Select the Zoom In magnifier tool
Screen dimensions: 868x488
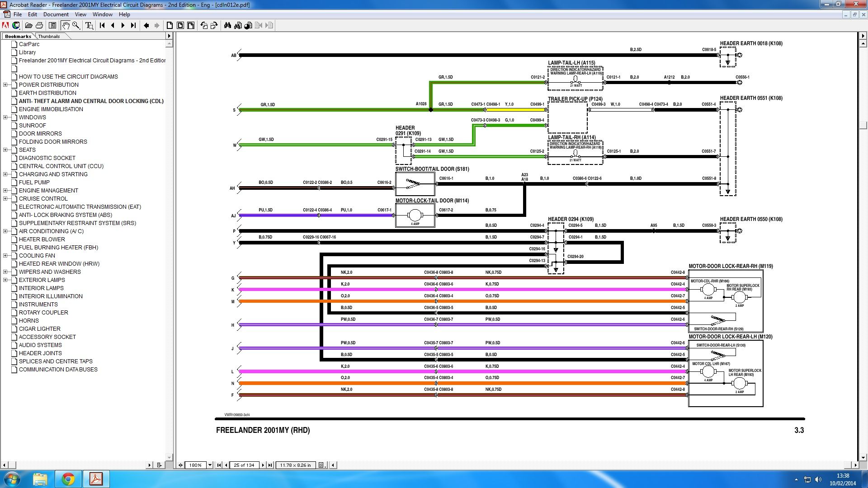pos(76,25)
